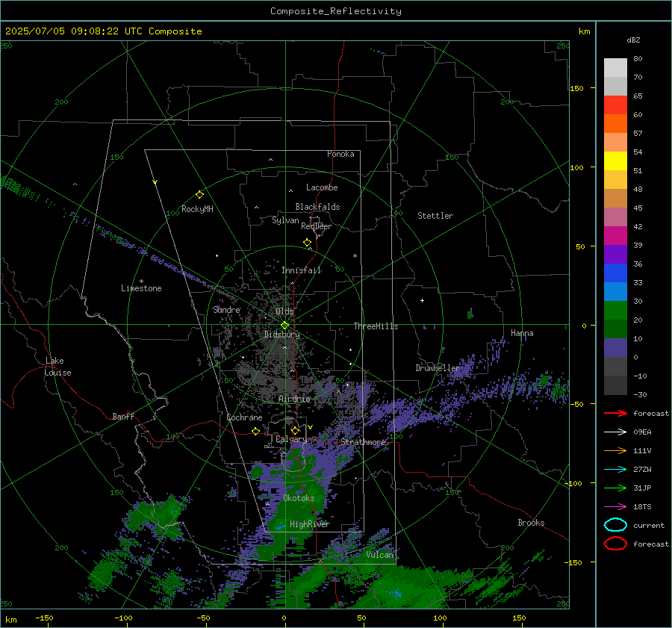The width and height of the screenshot is (672, 628).
Task: Click the Vulcan label
Action: 380,555
